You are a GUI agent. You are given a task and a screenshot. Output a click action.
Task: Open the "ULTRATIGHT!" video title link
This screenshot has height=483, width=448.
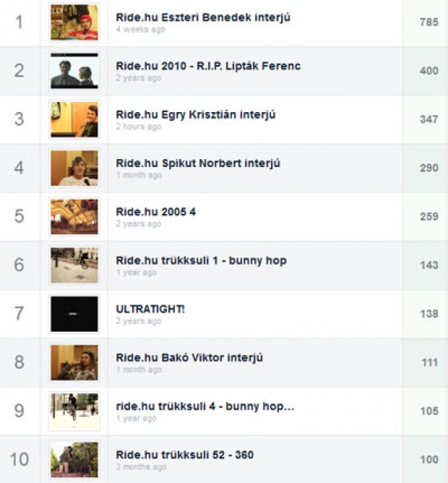click(150, 309)
